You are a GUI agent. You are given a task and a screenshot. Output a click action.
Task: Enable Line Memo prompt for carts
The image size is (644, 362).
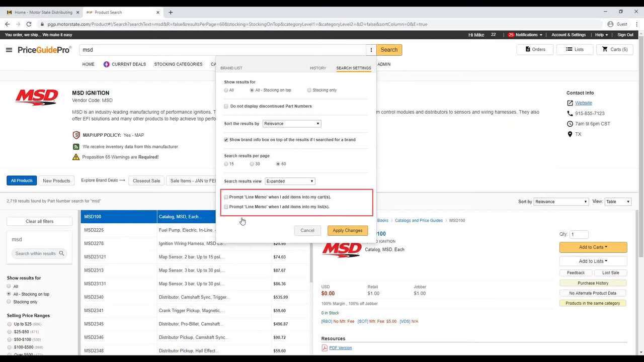[226, 197]
